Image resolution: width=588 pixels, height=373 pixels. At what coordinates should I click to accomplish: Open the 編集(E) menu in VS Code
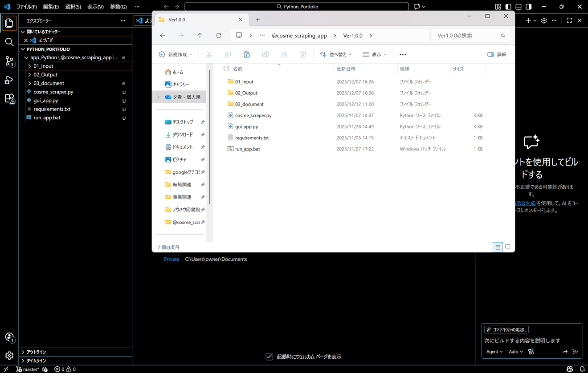51,7
